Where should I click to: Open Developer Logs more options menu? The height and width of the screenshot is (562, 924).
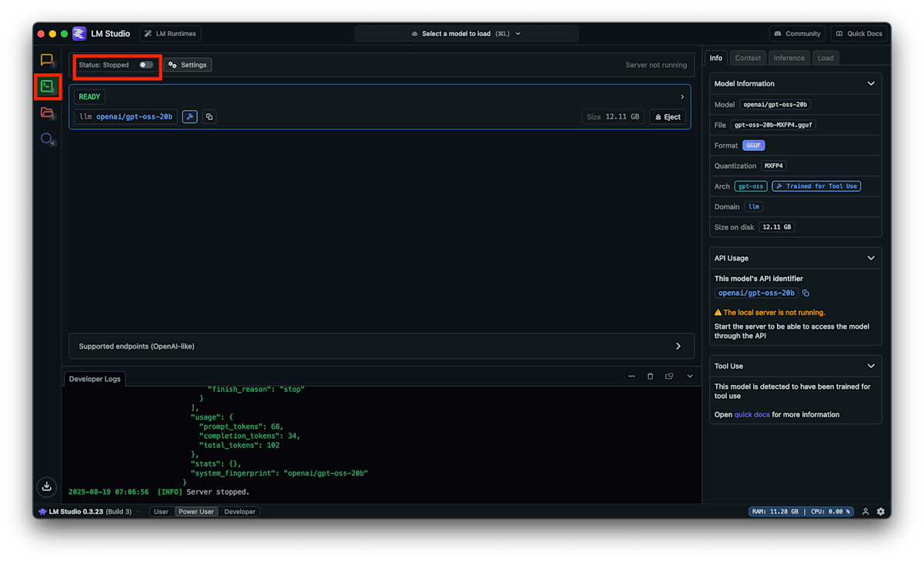pos(631,376)
